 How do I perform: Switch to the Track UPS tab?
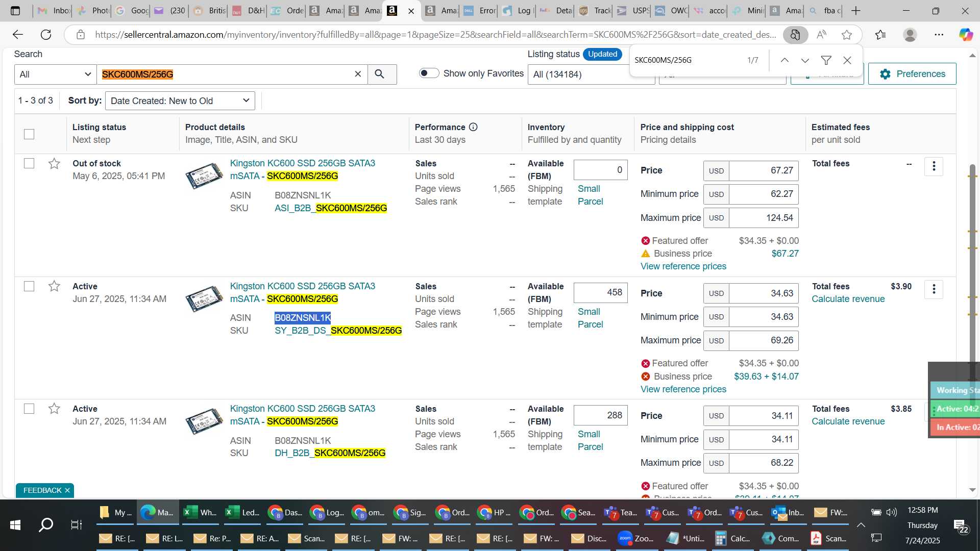(x=594, y=11)
